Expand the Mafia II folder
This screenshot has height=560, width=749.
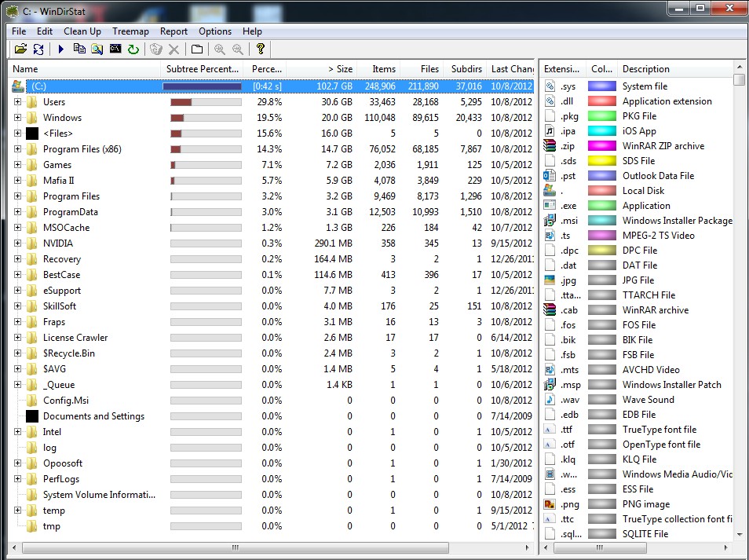18,180
